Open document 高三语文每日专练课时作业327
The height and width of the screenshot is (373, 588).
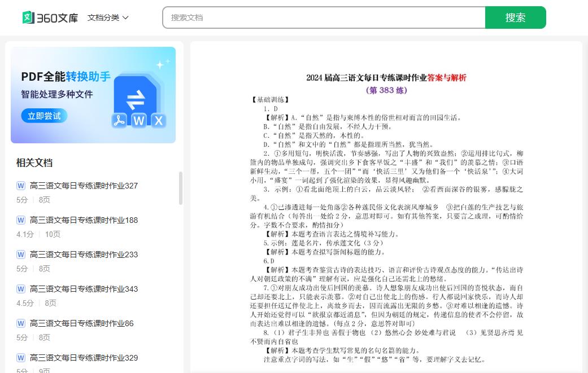tap(84, 186)
